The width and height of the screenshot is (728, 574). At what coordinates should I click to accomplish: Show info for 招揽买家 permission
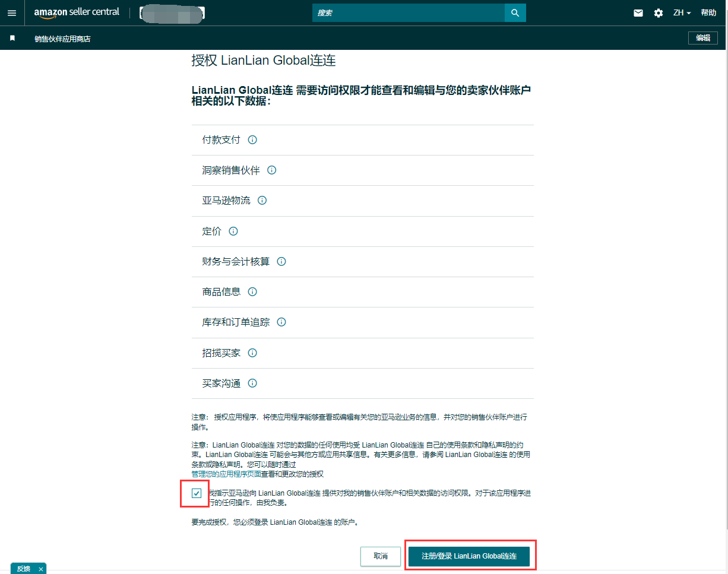tap(252, 353)
